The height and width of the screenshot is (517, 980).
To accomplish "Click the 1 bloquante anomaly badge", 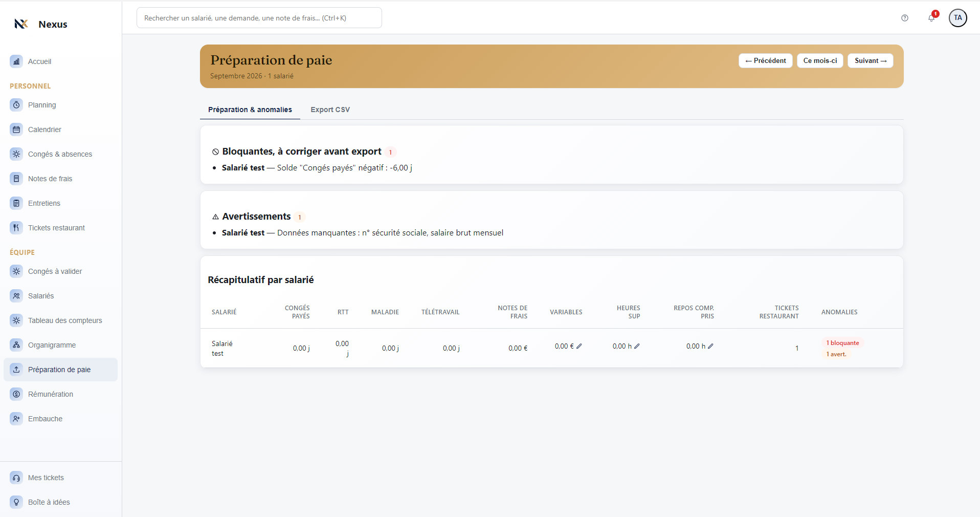I will pos(842,343).
